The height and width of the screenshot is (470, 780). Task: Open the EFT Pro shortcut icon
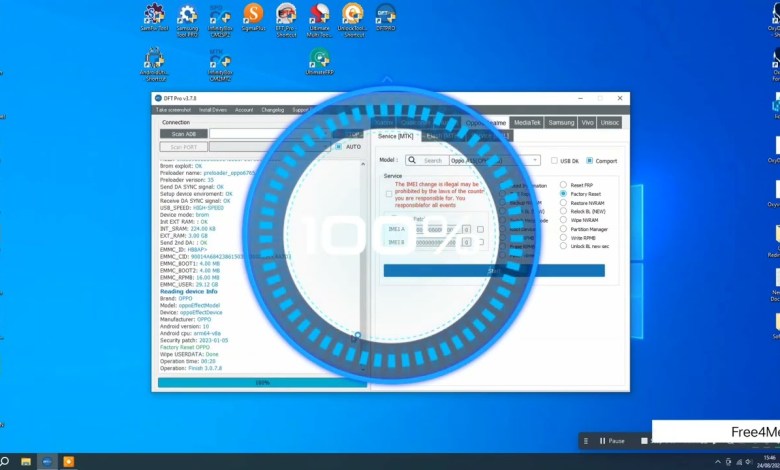point(286,15)
